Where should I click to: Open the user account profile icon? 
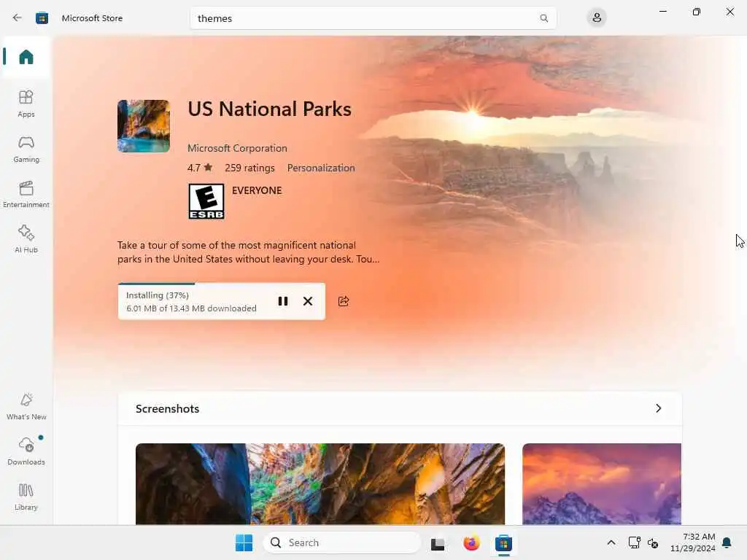[597, 18]
